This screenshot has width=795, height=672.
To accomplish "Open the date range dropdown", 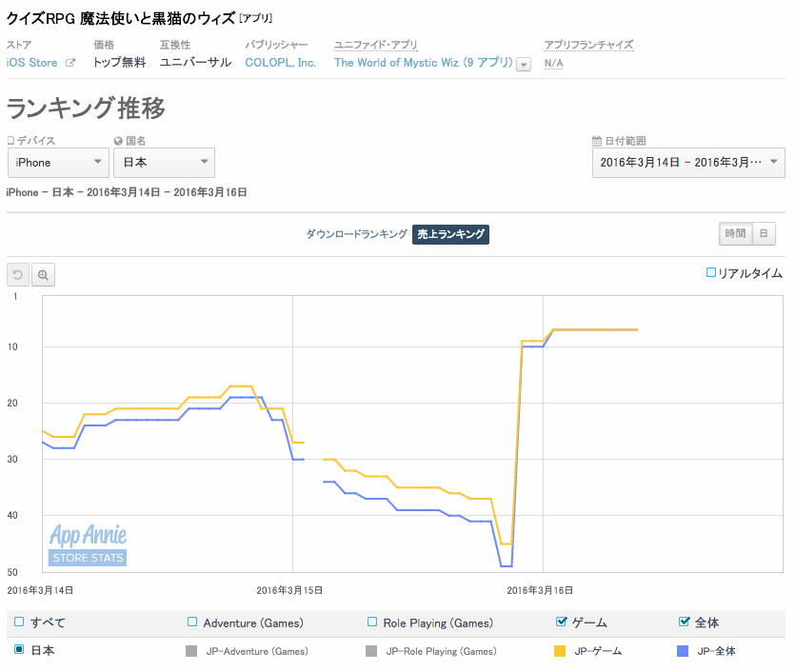I will [688, 163].
